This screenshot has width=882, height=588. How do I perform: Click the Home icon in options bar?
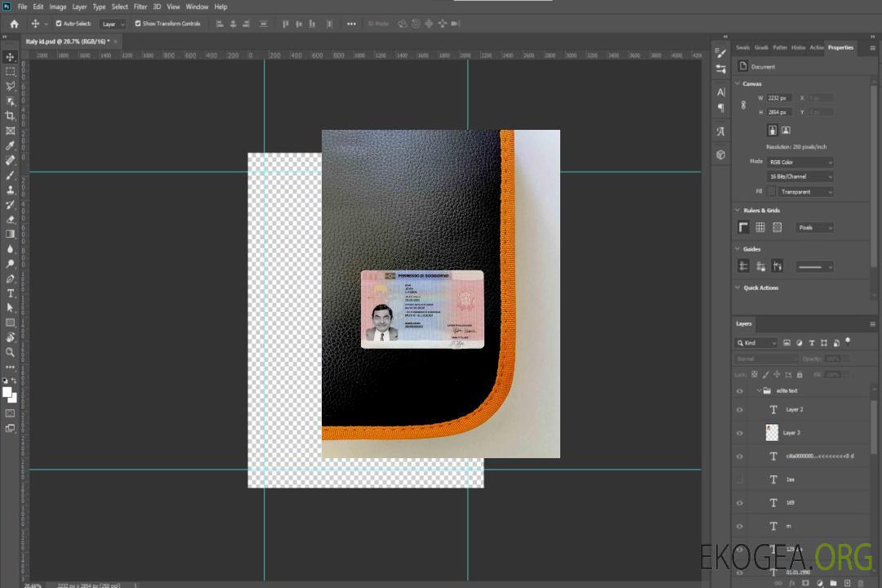click(x=14, y=24)
